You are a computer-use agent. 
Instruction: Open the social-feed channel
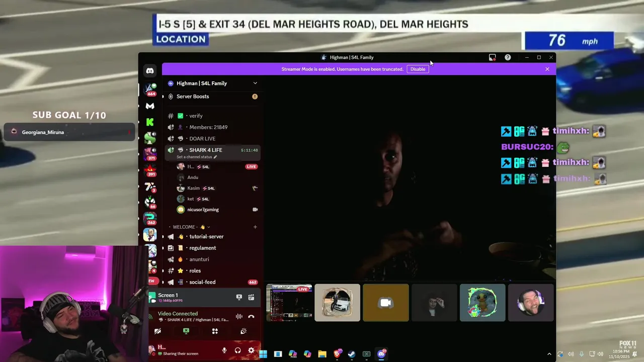click(212, 282)
